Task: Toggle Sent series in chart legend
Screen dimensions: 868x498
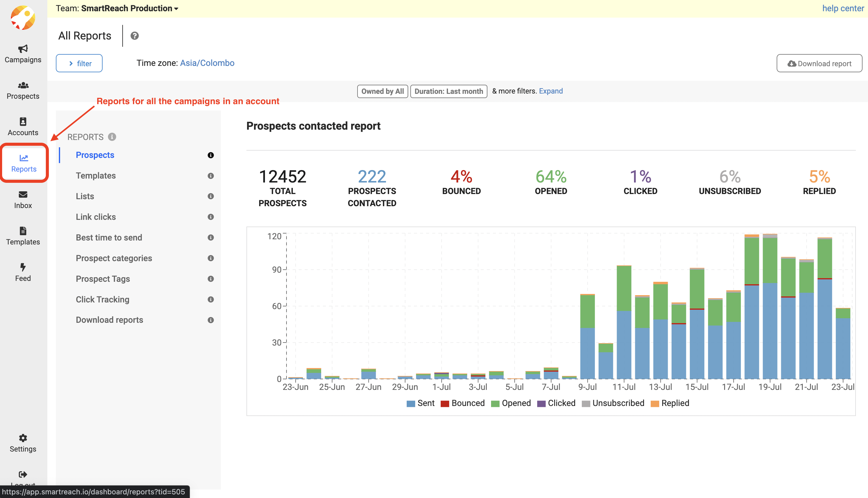Action: coord(421,403)
